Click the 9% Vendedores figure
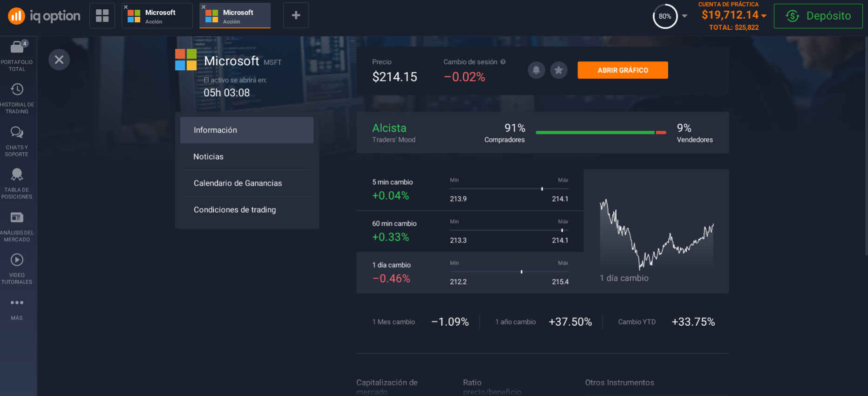This screenshot has height=396, width=868. pos(684,128)
